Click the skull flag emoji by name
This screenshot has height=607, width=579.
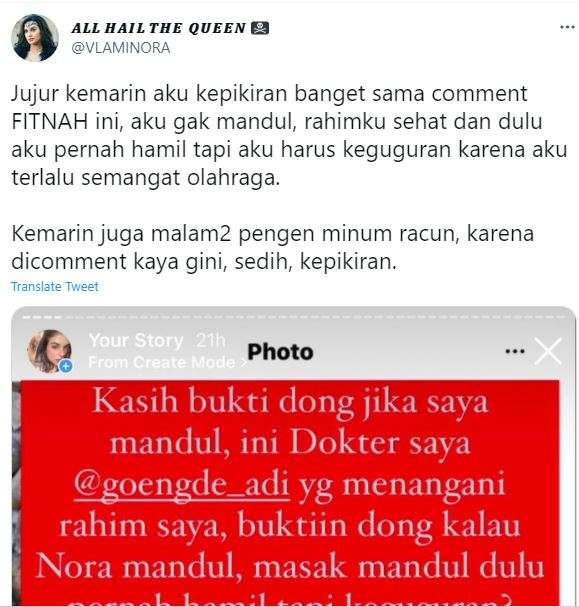[260, 28]
